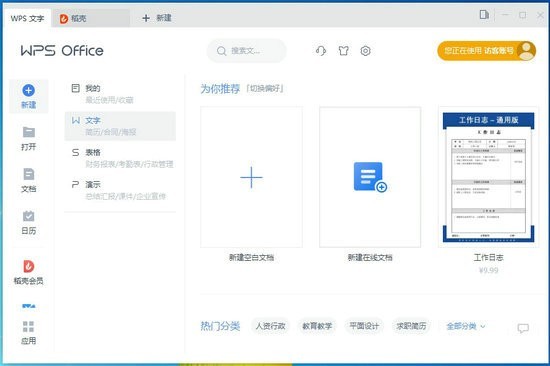Click the search input field

pos(247,51)
